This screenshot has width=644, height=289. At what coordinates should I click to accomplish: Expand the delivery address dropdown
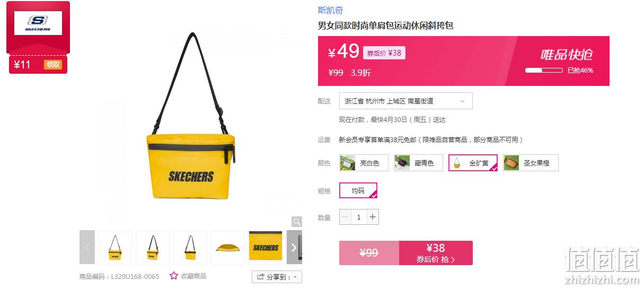(x=405, y=101)
